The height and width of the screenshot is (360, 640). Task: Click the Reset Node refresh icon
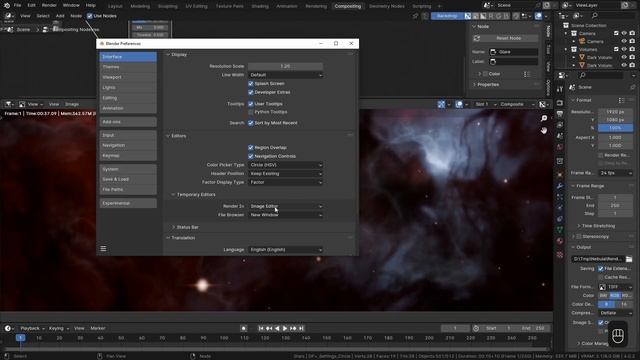[x=476, y=38]
